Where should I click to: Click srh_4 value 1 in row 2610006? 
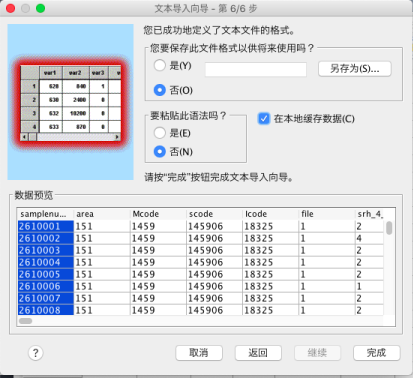point(369,286)
